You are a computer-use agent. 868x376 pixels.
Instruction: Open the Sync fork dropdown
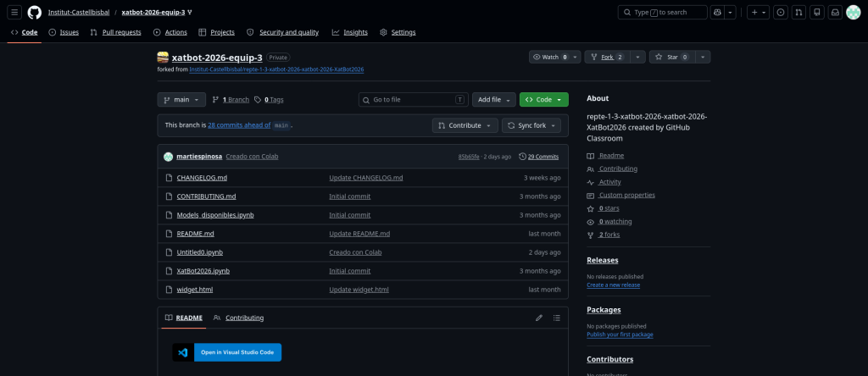[531, 124]
